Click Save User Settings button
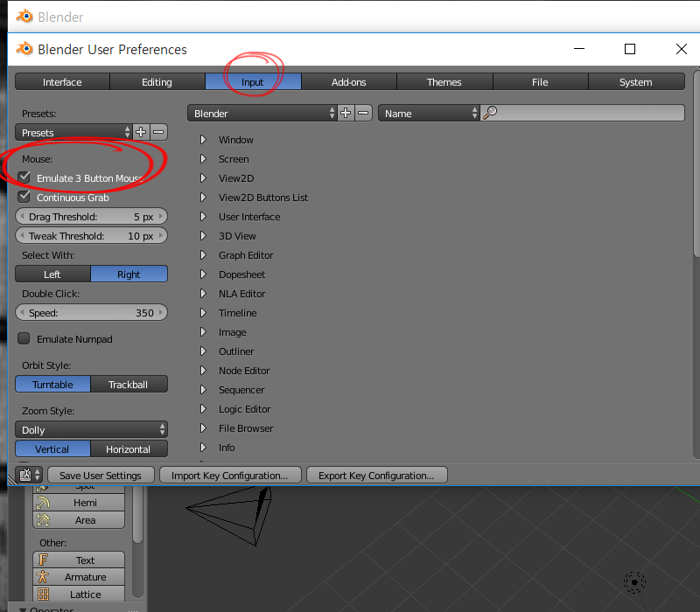The image size is (700, 612). 101,475
